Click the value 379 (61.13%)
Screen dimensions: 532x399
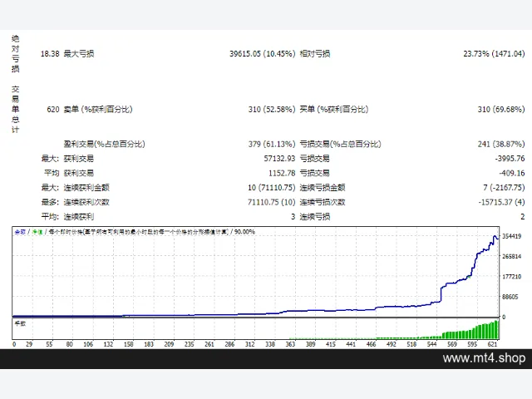[272, 144]
